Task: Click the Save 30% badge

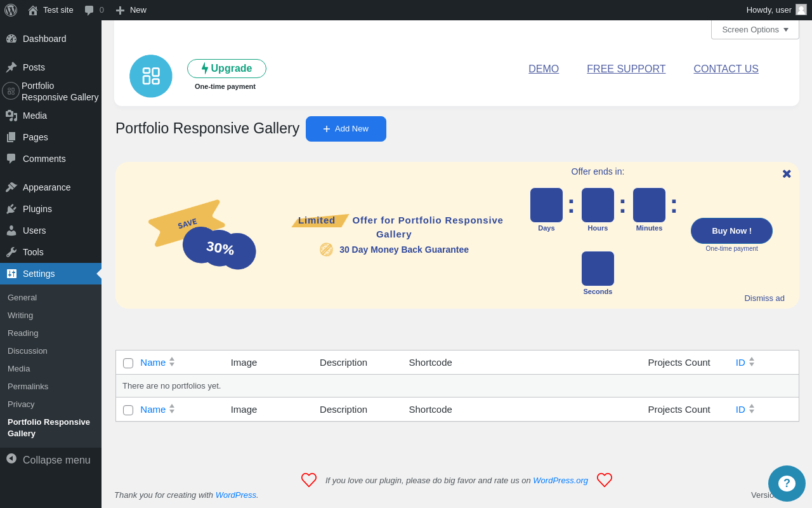Action: click(x=202, y=235)
